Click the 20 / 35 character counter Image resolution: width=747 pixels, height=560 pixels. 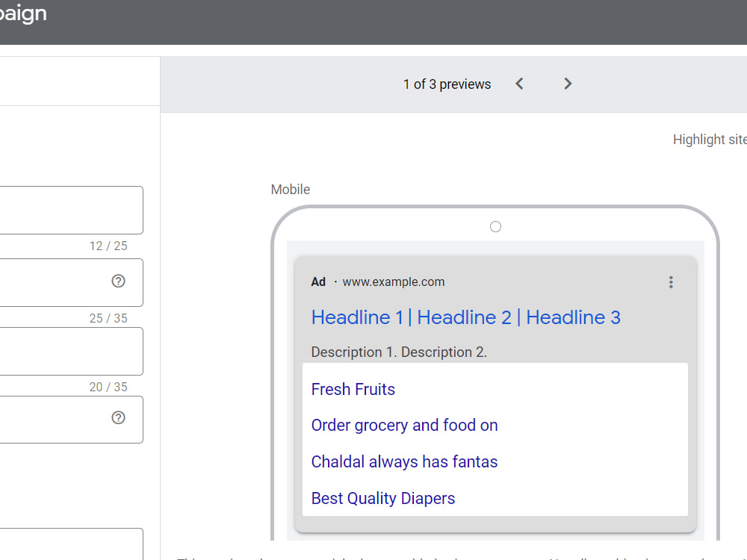(108, 387)
